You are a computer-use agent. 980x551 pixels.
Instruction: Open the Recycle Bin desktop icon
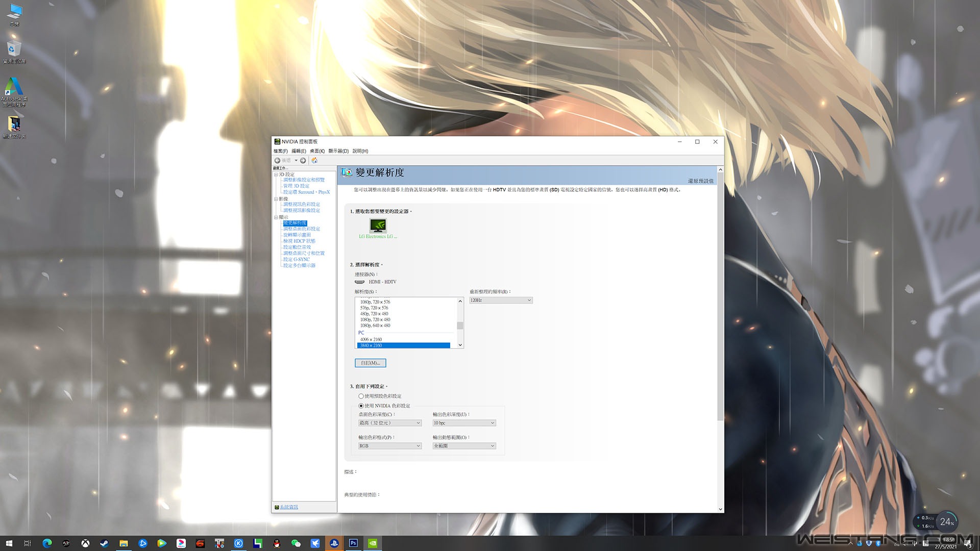[x=14, y=52]
